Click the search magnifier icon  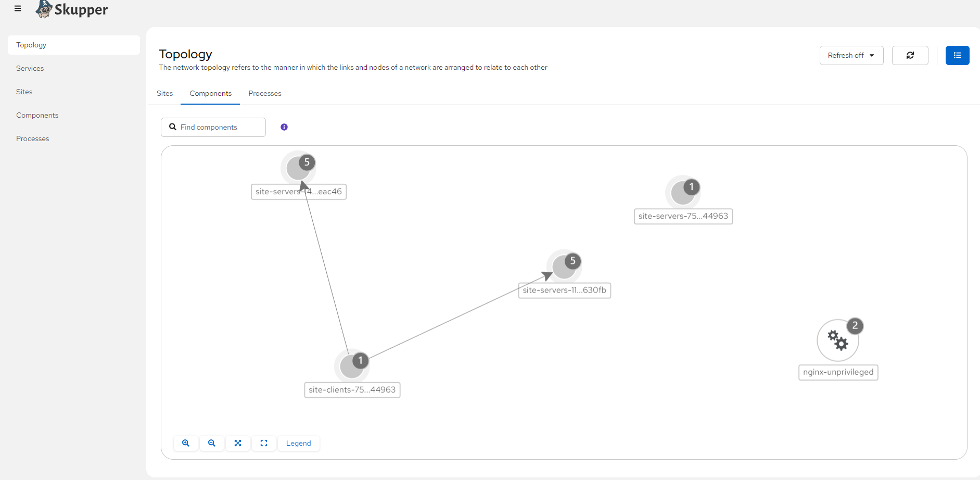(x=173, y=127)
